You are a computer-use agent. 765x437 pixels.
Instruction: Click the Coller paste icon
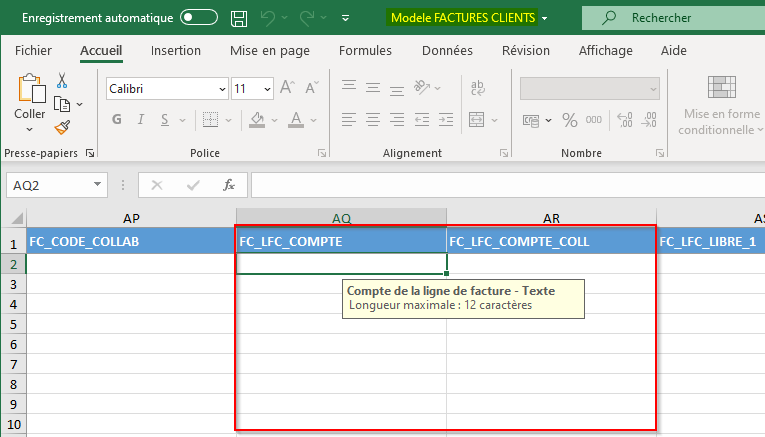point(31,89)
